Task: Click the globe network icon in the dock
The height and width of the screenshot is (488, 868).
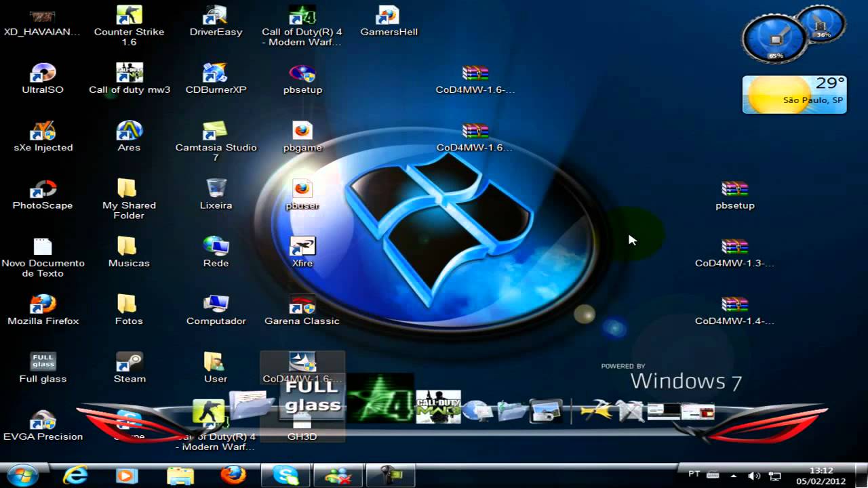Action: (x=478, y=411)
